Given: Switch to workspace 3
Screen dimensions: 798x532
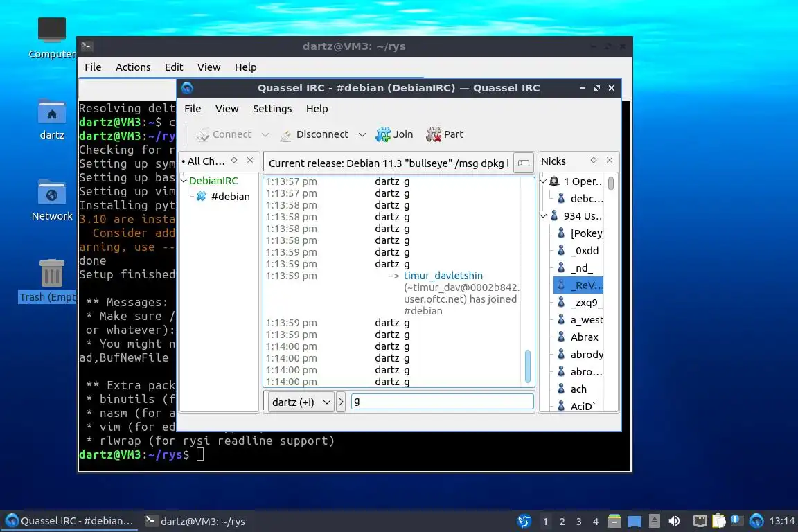Looking at the screenshot, I should [578, 522].
